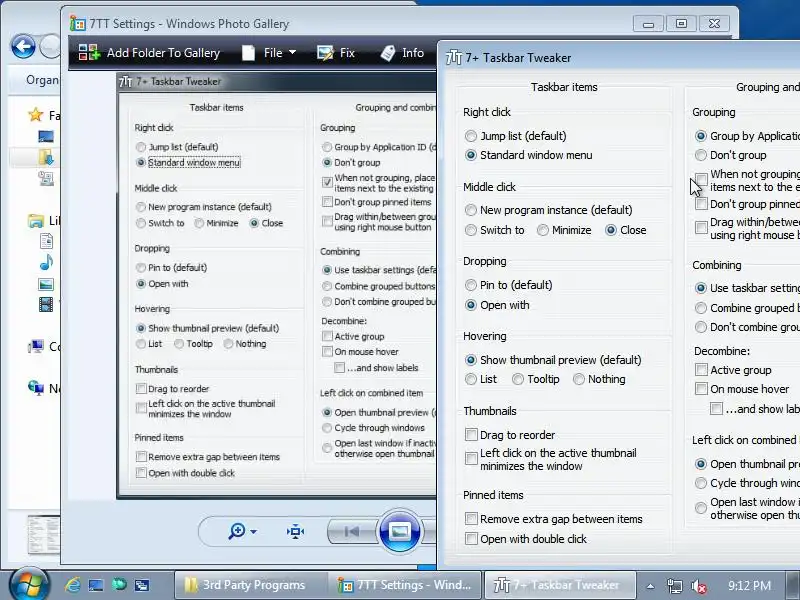Select the Recent Places icon in Explorer sidebar

[46, 178]
